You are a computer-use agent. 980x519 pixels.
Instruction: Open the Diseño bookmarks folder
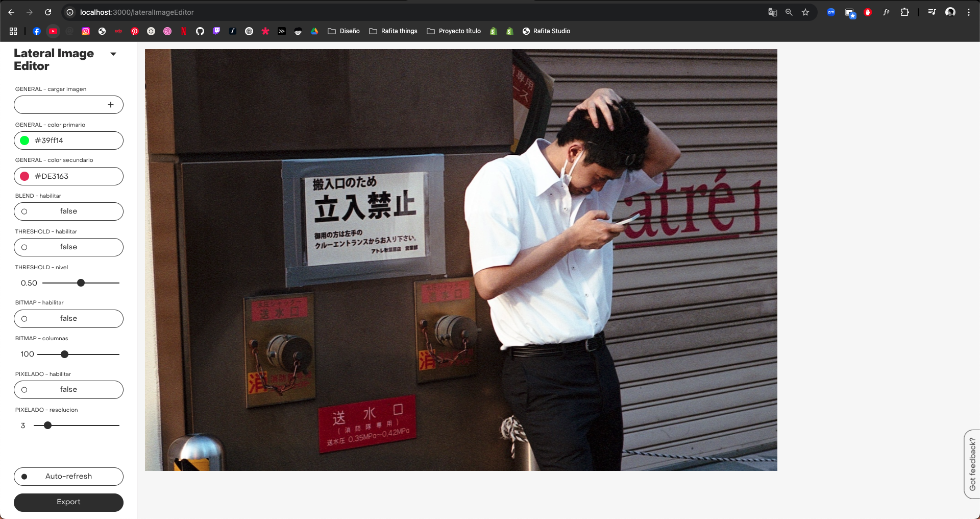(344, 31)
